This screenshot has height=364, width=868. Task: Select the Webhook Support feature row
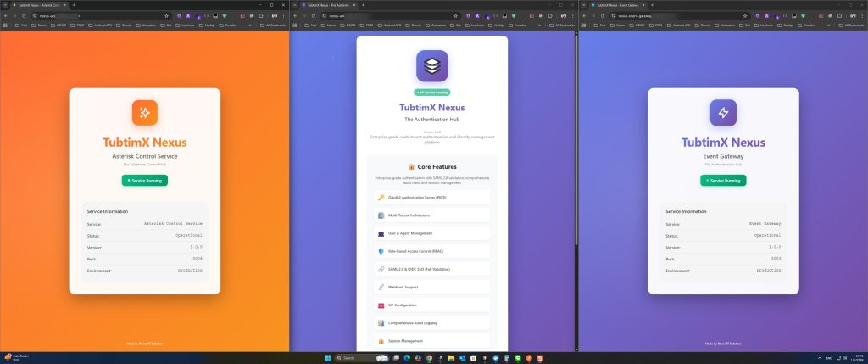(x=432, y=288)
